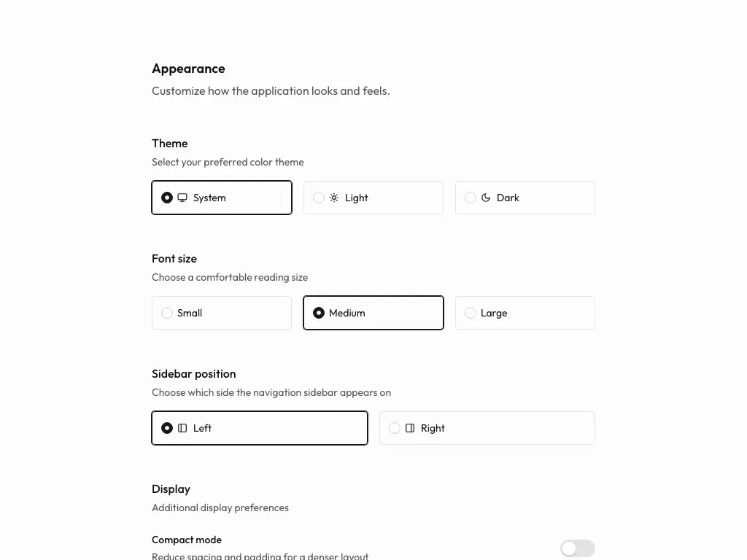Click the Theme section label

169,144
